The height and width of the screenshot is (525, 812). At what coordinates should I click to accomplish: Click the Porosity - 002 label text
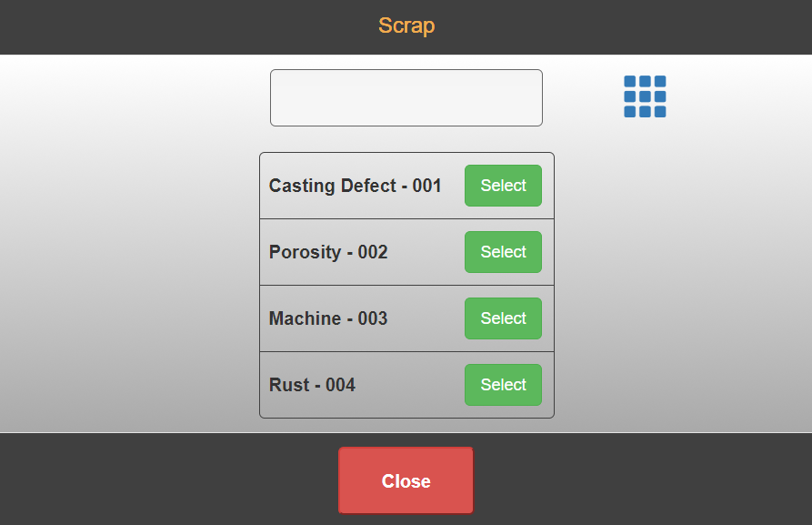328,252
